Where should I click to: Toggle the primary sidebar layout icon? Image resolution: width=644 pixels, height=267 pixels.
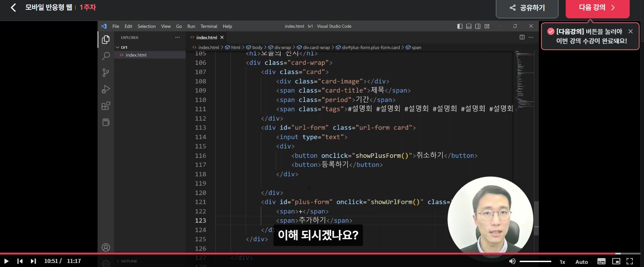pyautogui.click(x=460, y=26)
